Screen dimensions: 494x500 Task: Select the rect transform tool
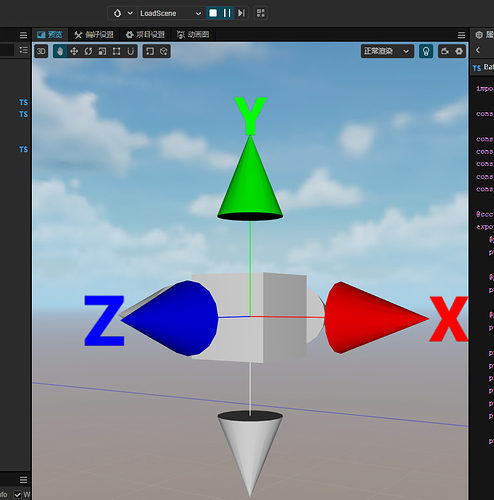coord(116,51)
